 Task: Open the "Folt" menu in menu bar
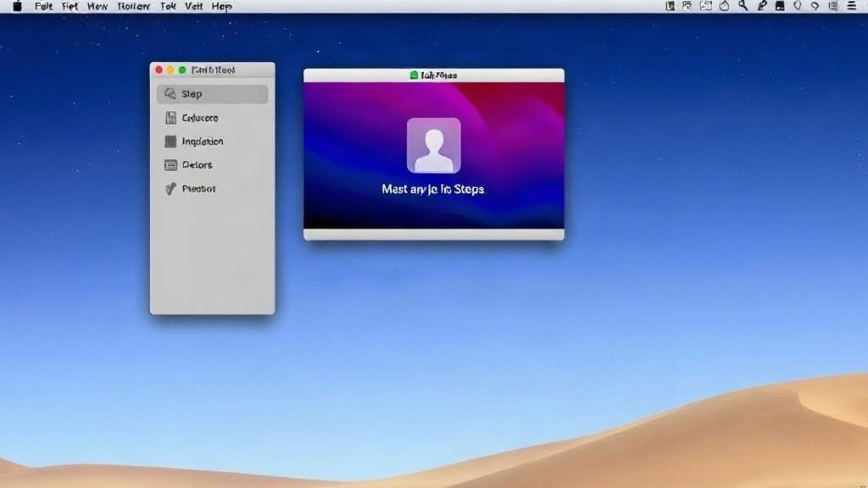tap(43, 7)
